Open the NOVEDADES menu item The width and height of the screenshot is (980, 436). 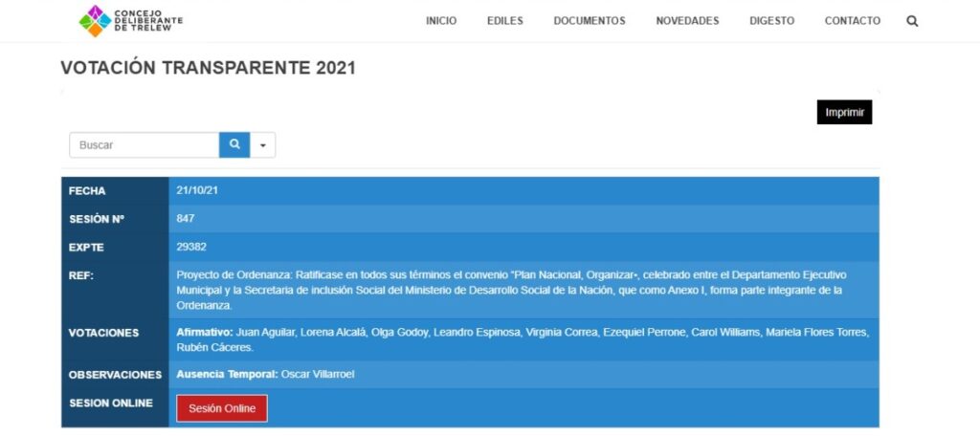687,21
